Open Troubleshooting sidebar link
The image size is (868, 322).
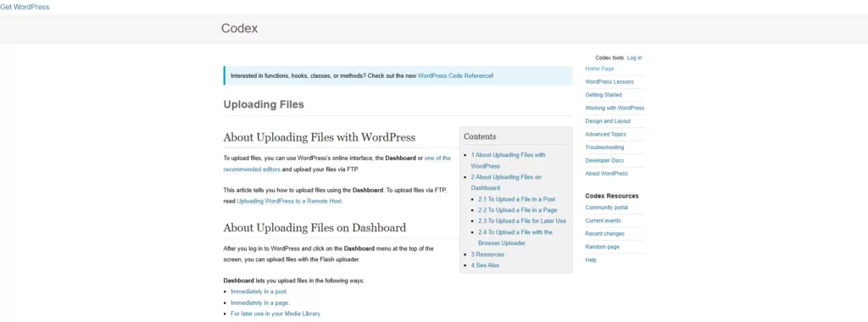tap(604, 147)
